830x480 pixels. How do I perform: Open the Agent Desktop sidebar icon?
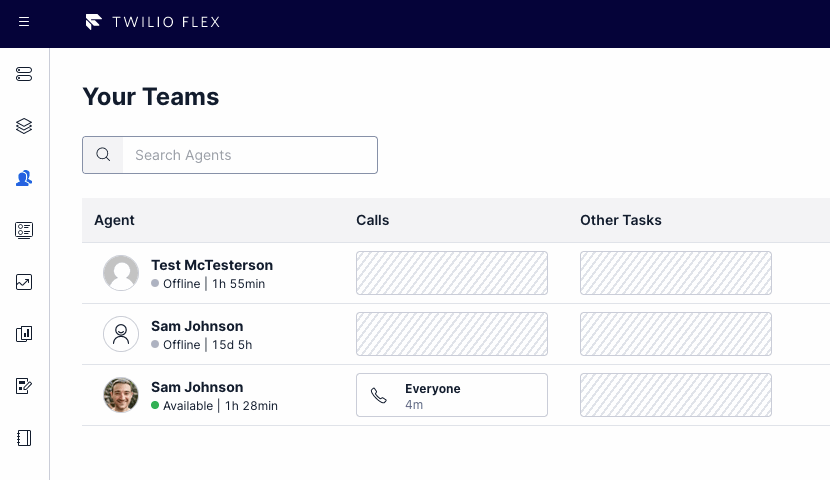pos(24,74)
